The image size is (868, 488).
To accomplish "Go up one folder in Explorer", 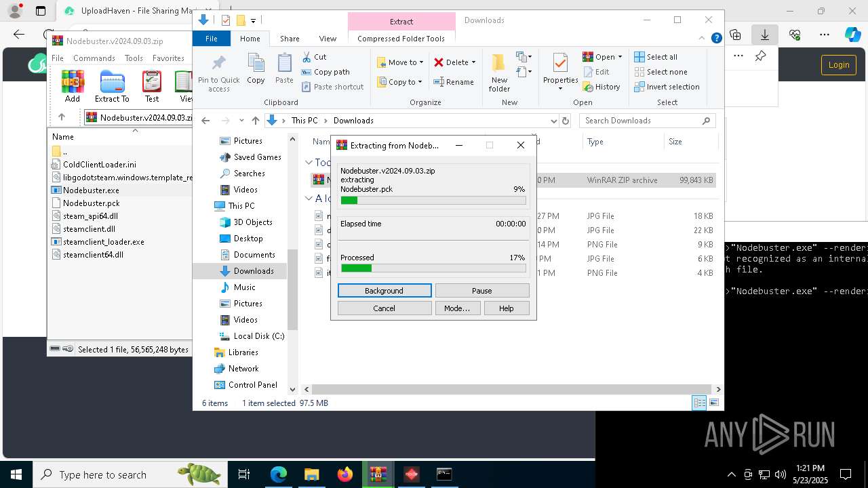I will [255, 121].
